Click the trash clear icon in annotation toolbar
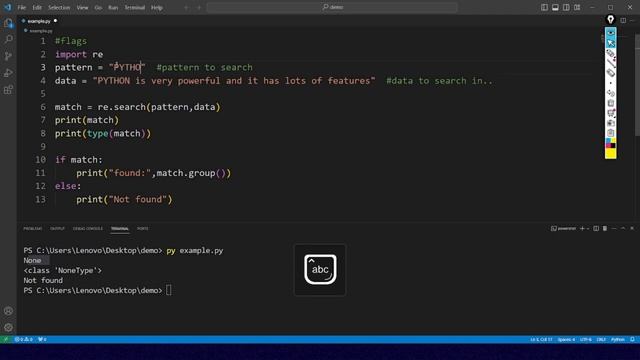 point(611,103)
